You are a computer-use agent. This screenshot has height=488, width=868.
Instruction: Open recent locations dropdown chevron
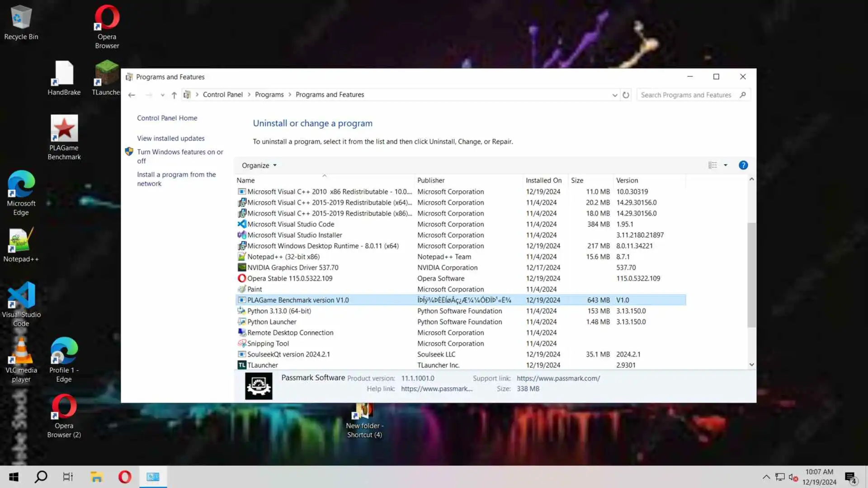click(162, 95)
